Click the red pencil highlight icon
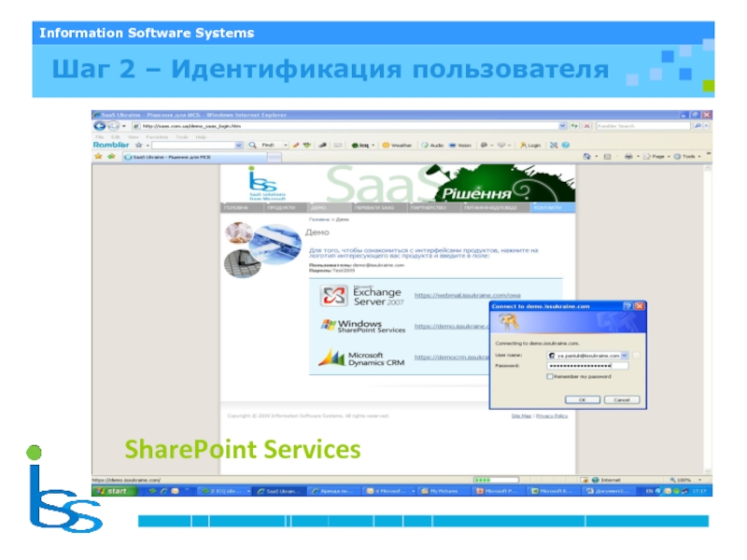 [x=296, y=145]
